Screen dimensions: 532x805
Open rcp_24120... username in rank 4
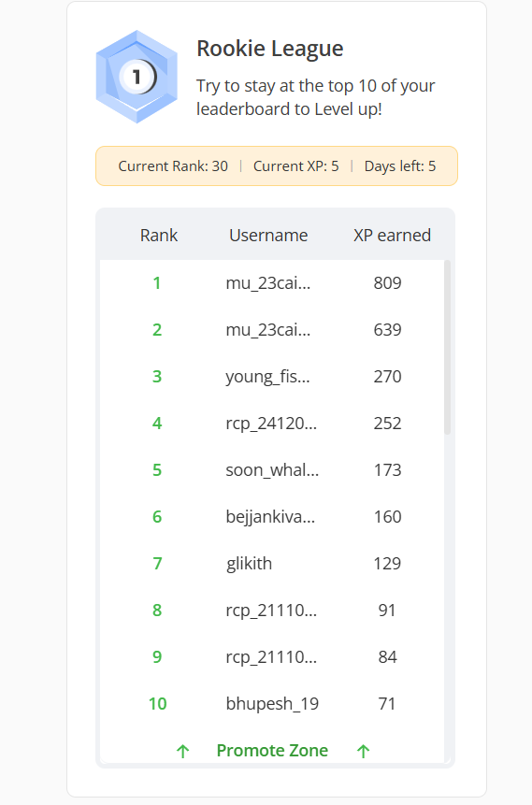271,424
